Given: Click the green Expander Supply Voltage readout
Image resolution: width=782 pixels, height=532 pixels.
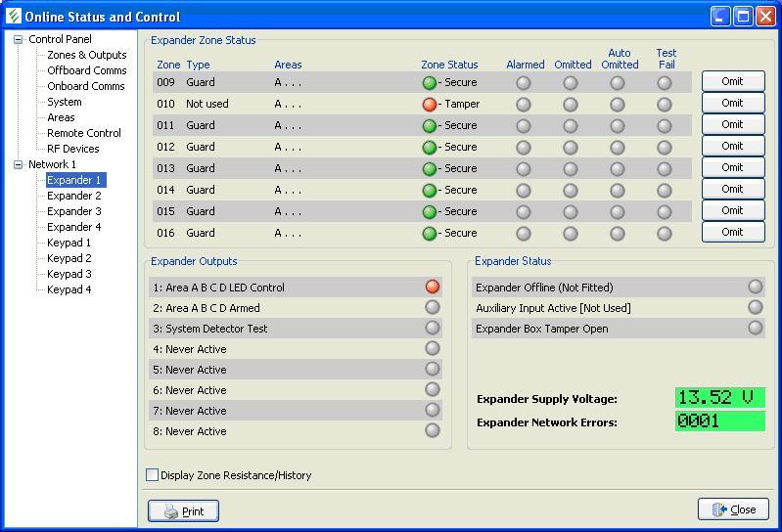Looking at the screenshot, I should [x=719, y=398].
